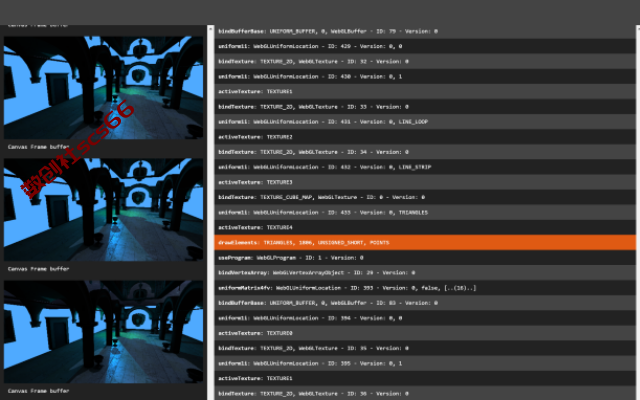Image resolution: width=640 pixels, height=400 pixels.
Task: Click the bindVertexArray WebGLVertexArrayObject command
Action: click(x=425, y=273)
